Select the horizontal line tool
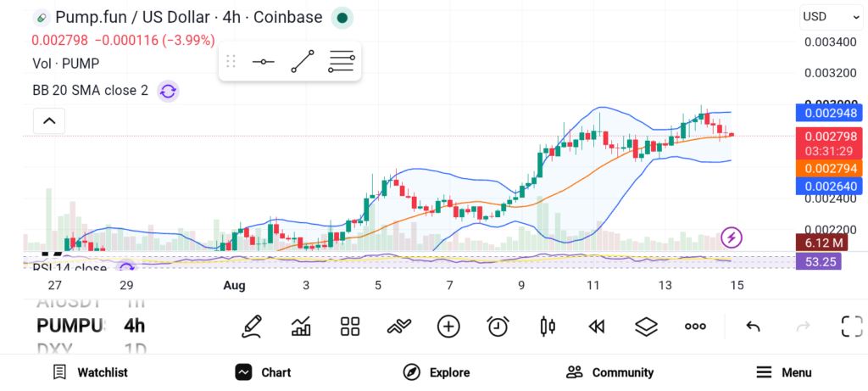 (264, 61)
